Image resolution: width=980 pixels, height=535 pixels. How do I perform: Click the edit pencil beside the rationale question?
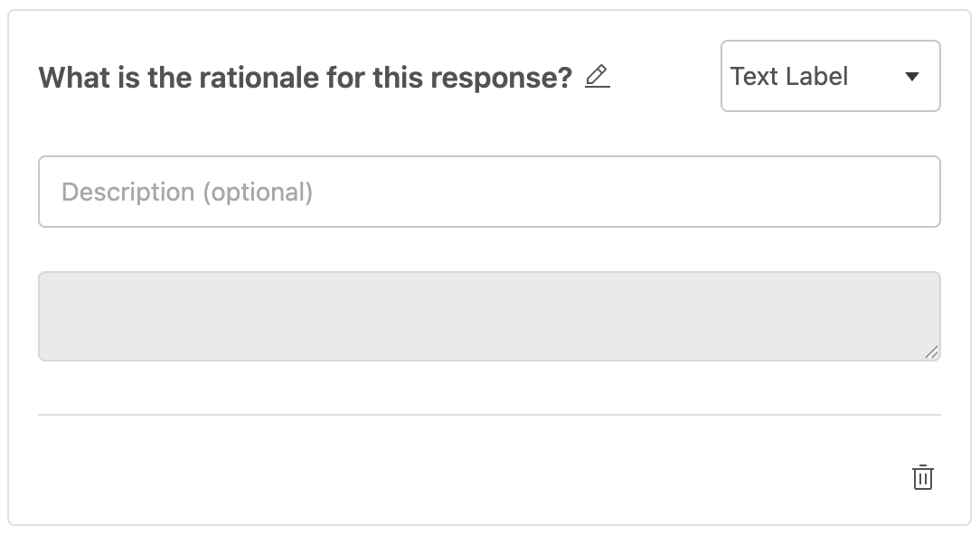596,77
